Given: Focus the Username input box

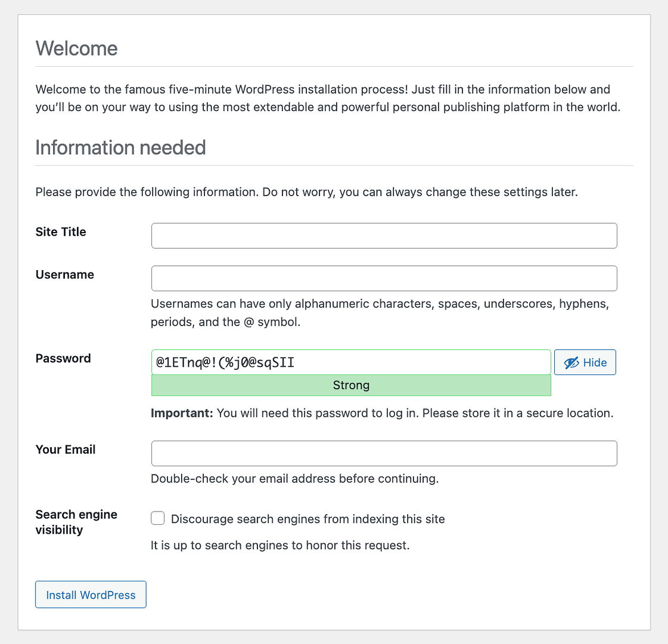Looking at the screenshot, I should pyautogui.click(x=384, y=278).
